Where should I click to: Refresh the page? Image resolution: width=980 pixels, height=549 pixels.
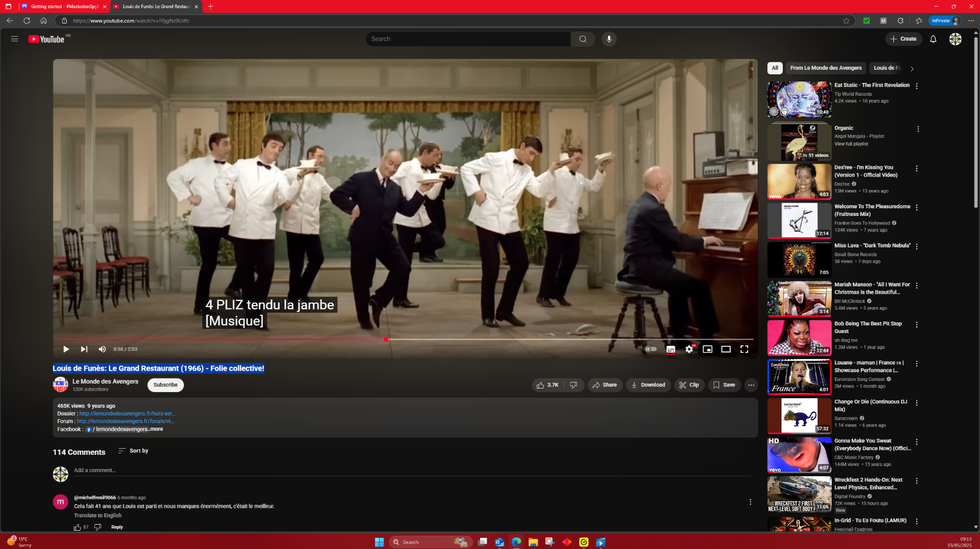[27, 21]
